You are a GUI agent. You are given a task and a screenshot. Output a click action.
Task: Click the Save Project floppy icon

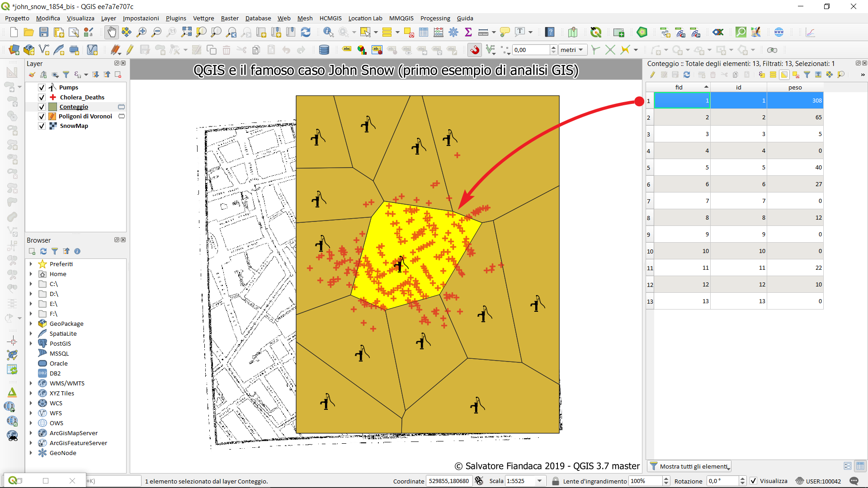coord(44,32)
